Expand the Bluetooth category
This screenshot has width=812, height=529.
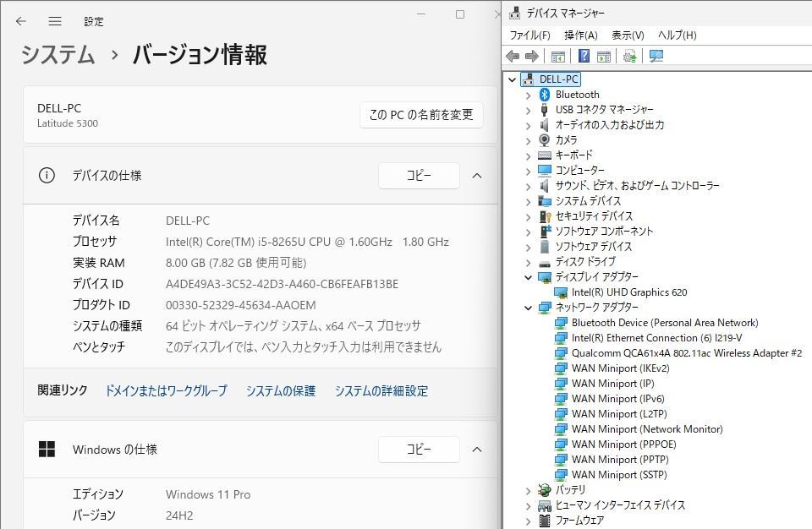point(528,95)
